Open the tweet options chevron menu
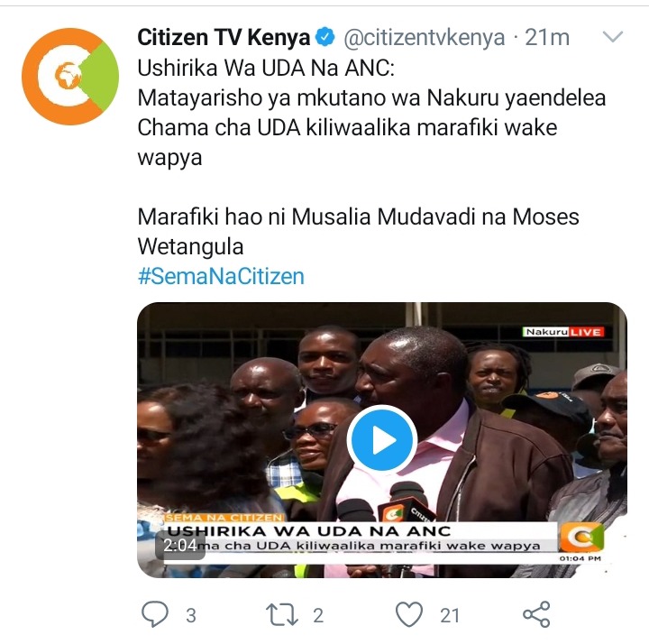 pos(613,37)
